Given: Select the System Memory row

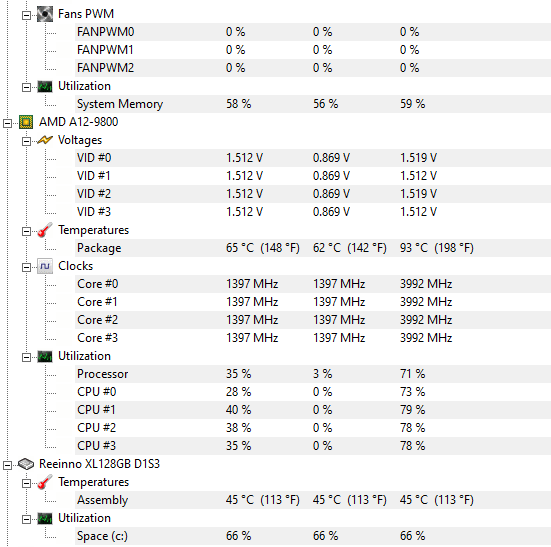Looking at the screenshot, I should [x=313, y=104].
